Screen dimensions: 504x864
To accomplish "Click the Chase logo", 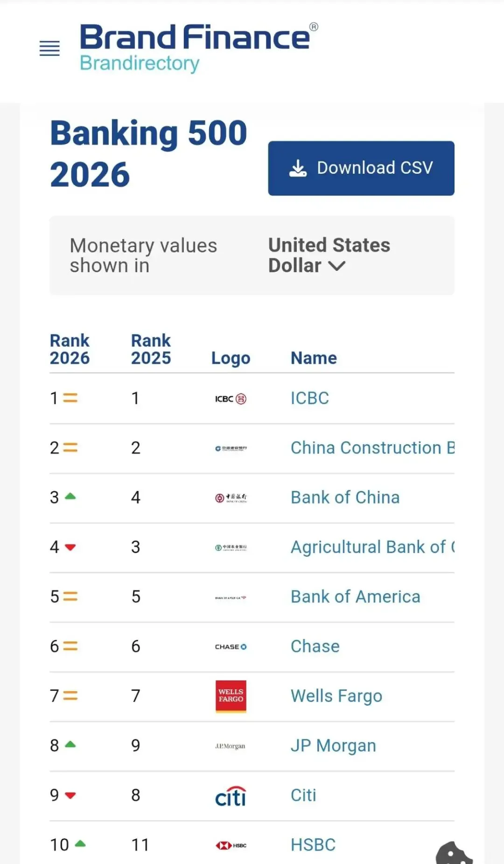I will coord(231,647).
